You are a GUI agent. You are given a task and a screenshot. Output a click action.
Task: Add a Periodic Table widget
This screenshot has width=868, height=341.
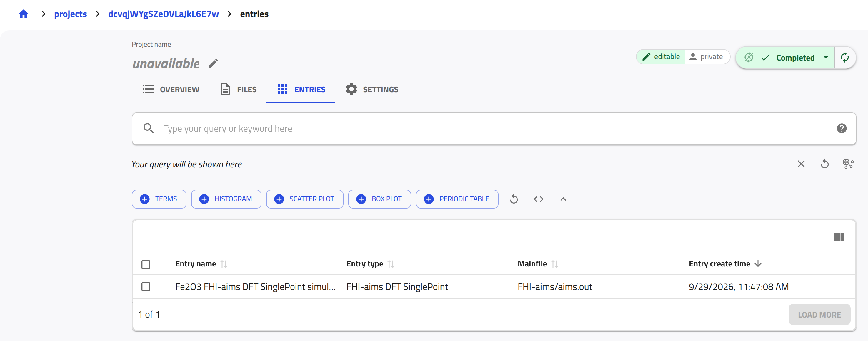tap(457, 199)
